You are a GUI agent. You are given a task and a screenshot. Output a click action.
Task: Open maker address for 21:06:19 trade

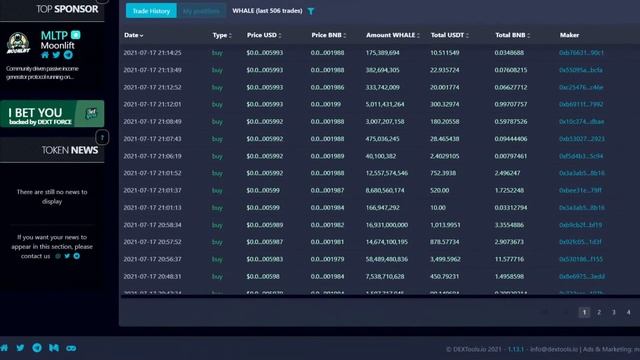click(581, 156)
